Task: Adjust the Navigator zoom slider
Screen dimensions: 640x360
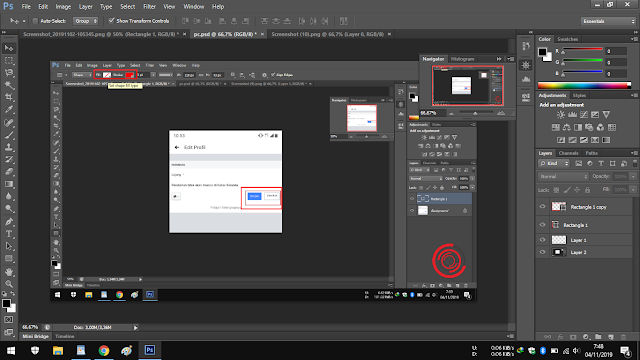Action: pos(476,113)
